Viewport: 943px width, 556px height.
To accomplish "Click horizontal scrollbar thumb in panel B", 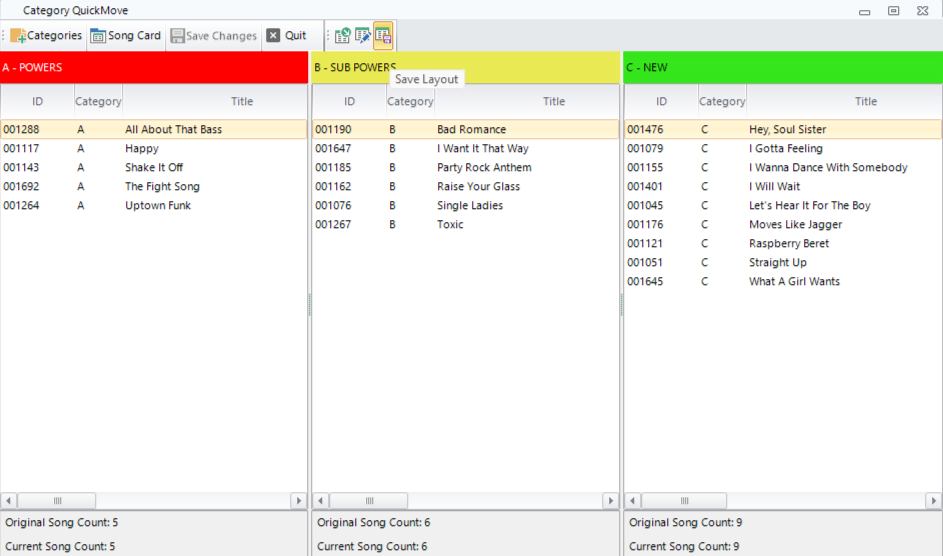I will point(369,500).
